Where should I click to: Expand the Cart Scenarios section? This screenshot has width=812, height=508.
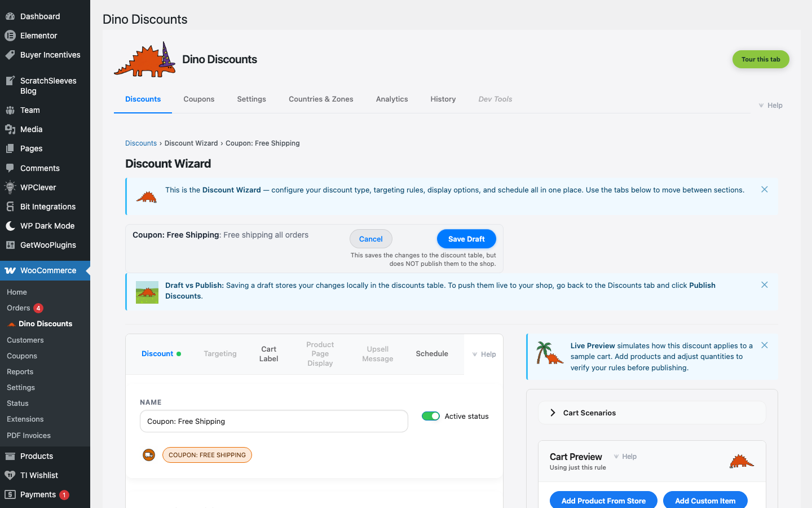pyautogui.click(x=652, y=413)
